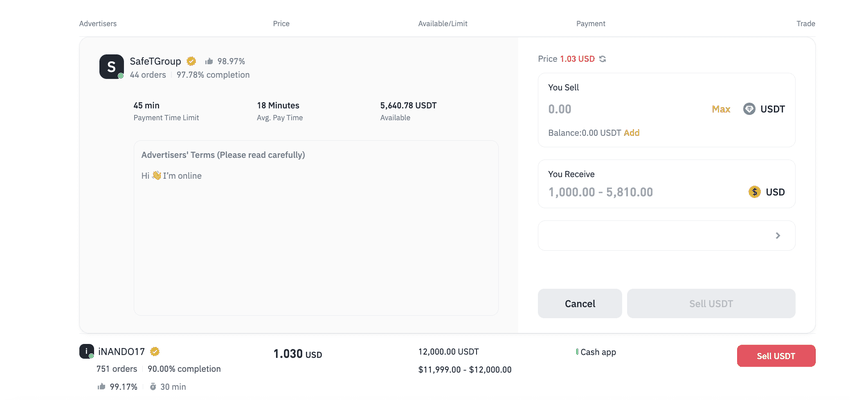This screenshot has width=850, height=400.
Task: Click the USDT coin icon
Action: pos(749,109)
